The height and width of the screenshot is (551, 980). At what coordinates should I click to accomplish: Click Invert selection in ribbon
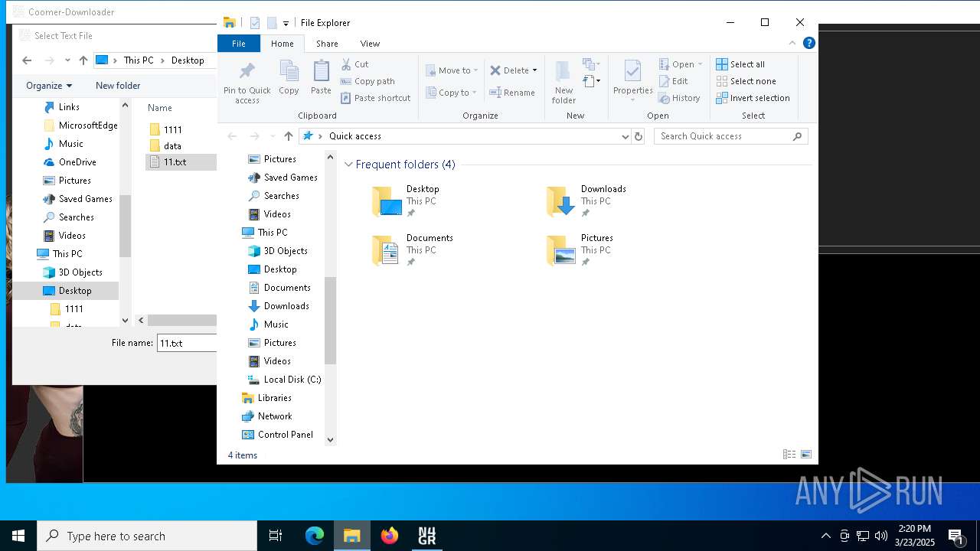point(753,98)
